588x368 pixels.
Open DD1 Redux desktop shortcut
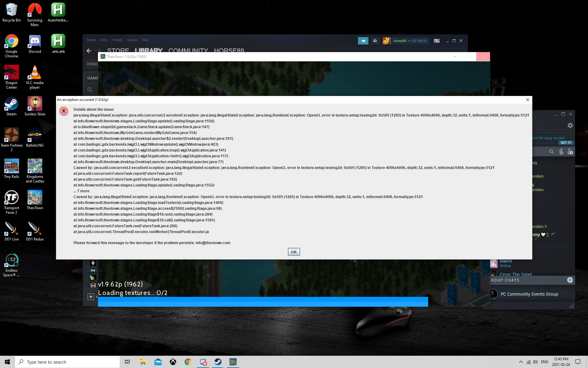[35, 232]
